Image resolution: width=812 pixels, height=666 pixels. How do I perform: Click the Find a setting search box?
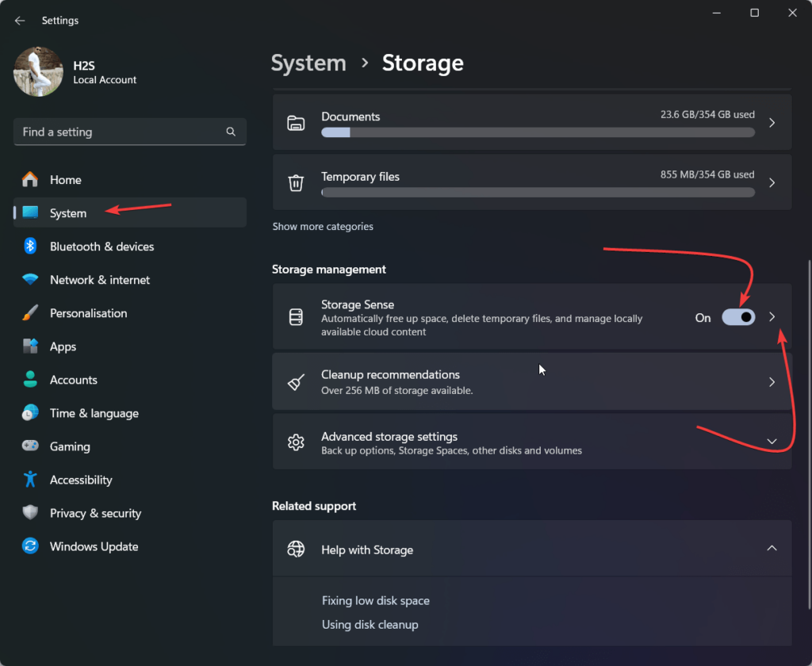(x=129, y=132)
